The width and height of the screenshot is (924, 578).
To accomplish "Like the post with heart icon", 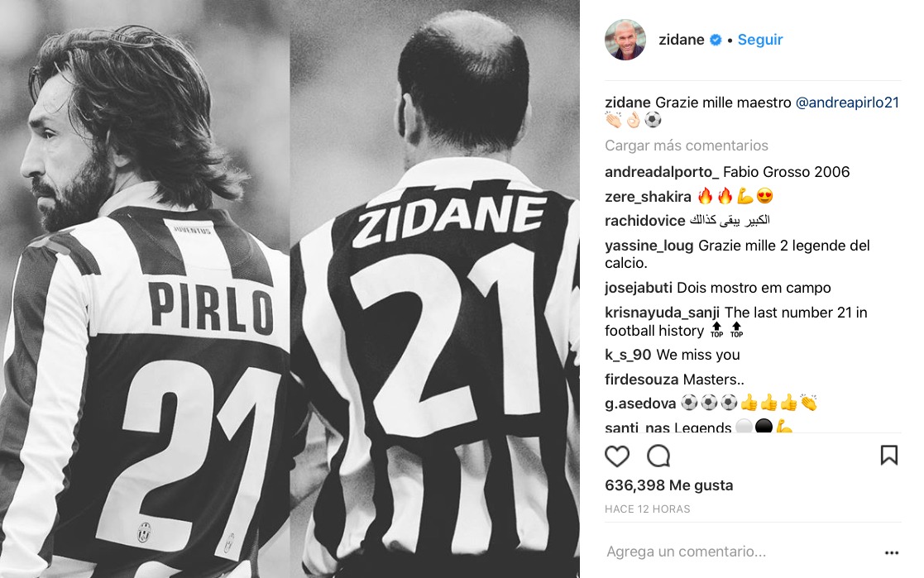I will pyautogui.click(x=617, y=456).
